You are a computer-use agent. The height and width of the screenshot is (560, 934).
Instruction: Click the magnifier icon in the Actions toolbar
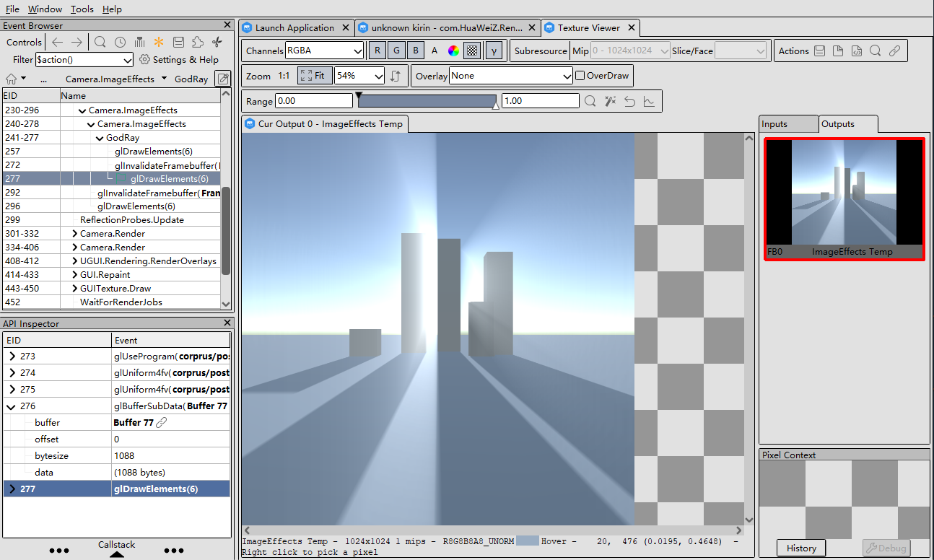point(876,51)
